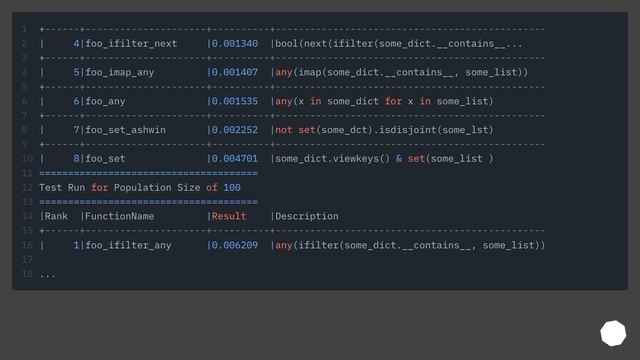The width and height of the screenshot is (640, 360).
Task: Click 'not set(some_dct).isdisjoint(some_lst)' text
Action: click(x=384, y=130)
